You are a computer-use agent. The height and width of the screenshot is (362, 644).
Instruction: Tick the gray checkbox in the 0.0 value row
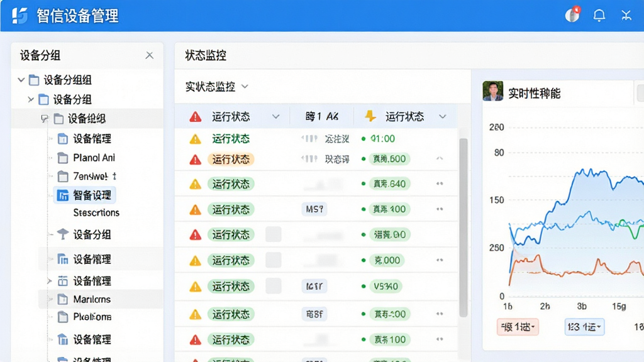point(273,235)
